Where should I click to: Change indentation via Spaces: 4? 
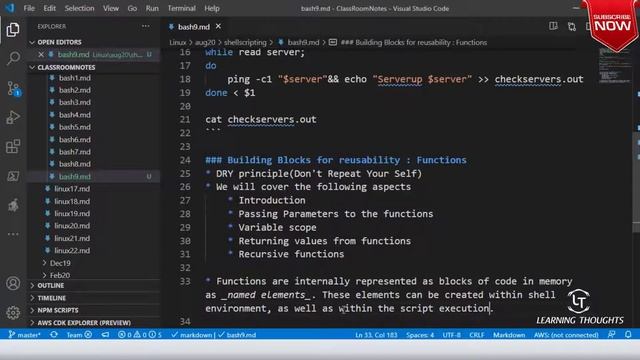point(420,335)
